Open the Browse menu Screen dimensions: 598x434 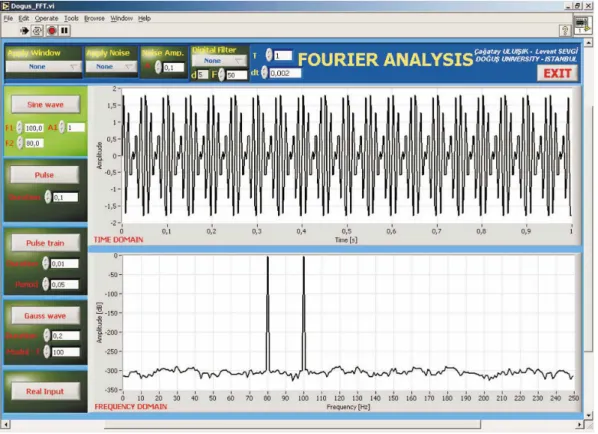coord(94,18)
